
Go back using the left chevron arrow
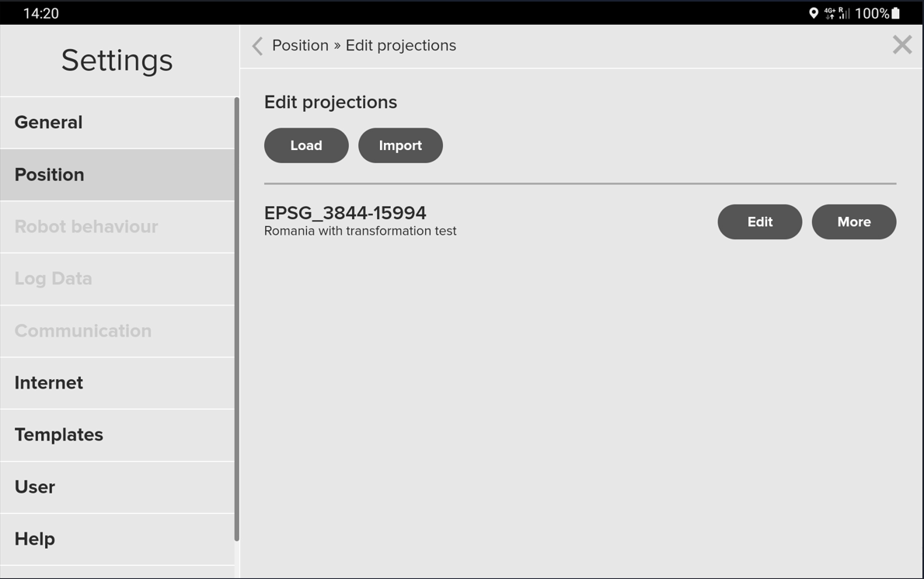pos(257,46)
